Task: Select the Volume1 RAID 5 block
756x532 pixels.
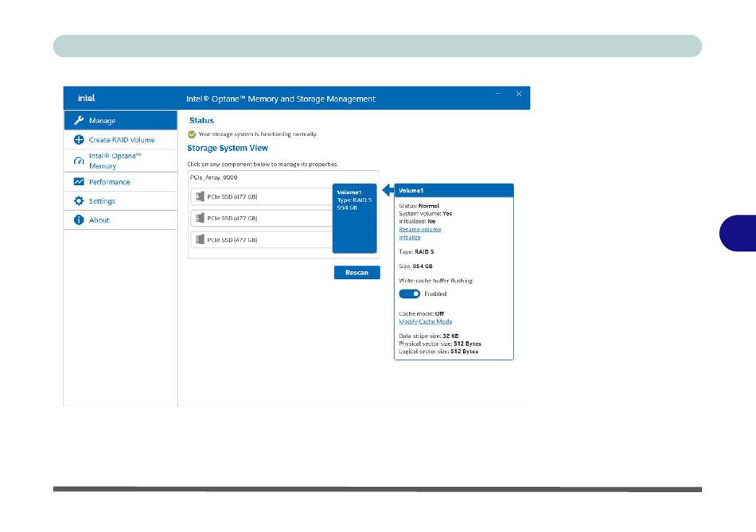Action: click(354, 218)
